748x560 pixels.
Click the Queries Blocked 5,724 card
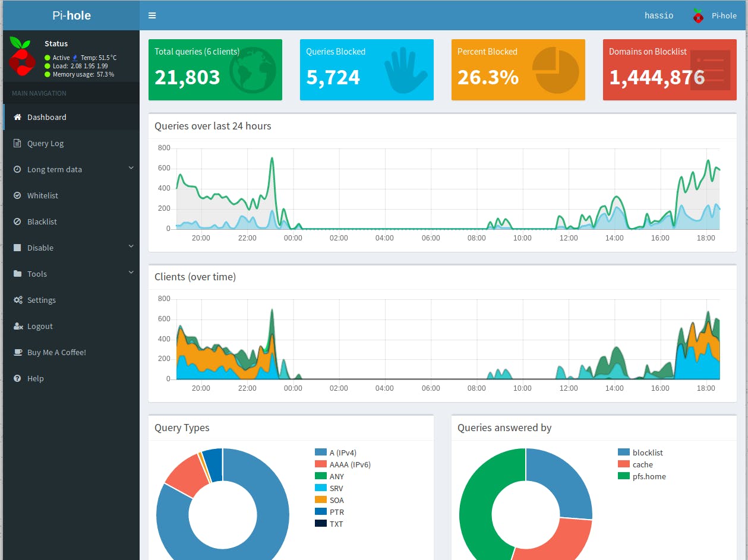[367, 70]
